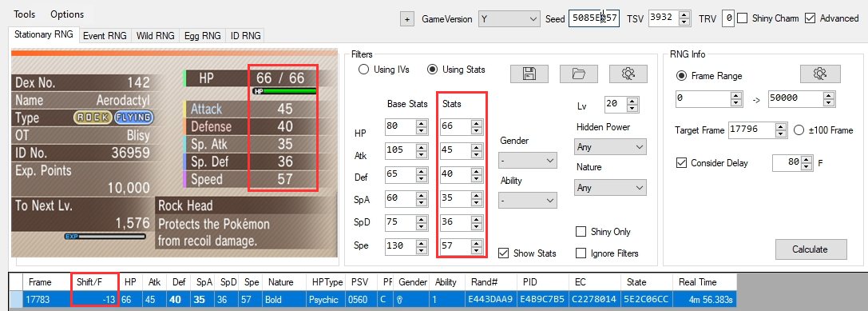
Task: Click the Seed input field
Action: click(593, 18)
